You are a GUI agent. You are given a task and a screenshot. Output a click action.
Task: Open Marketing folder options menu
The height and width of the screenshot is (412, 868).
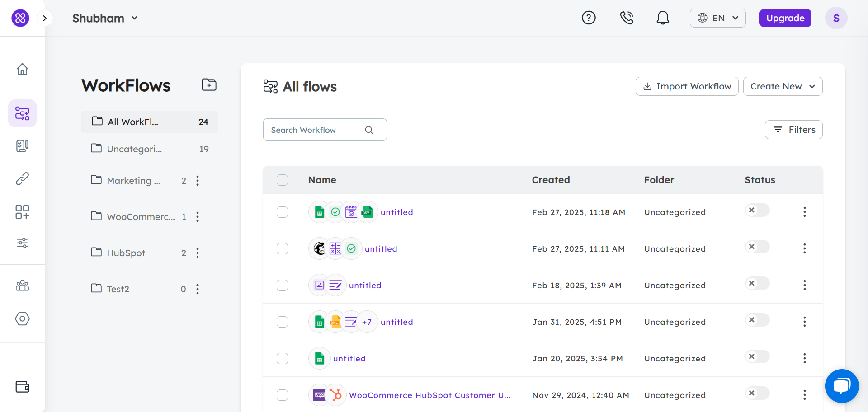pos(198,181)
